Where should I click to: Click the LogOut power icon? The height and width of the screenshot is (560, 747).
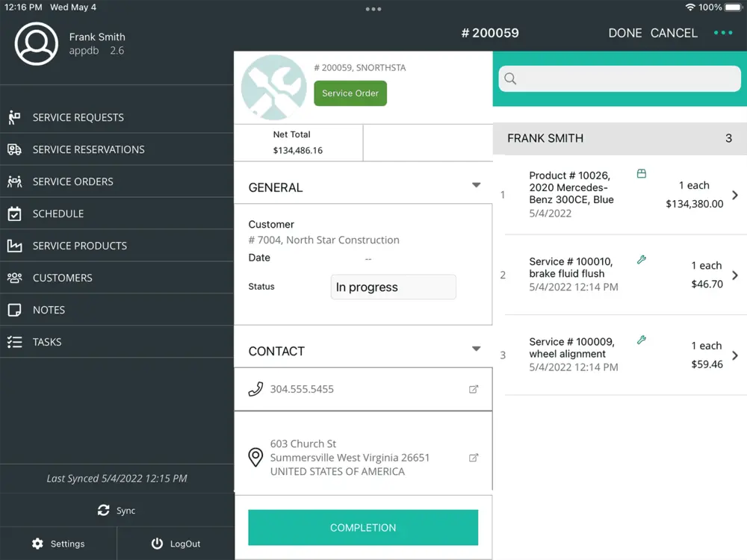pyautogui.click(x=157, y=544)
